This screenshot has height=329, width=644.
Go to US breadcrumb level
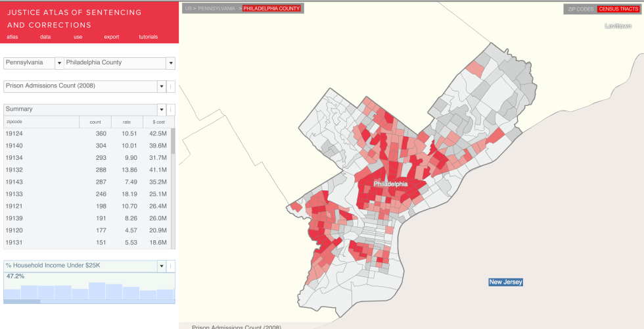(188, 8)
